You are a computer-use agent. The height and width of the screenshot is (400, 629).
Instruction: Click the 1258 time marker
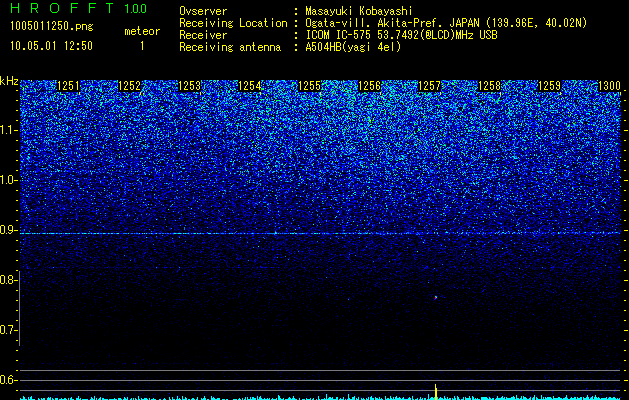(489, 86)
